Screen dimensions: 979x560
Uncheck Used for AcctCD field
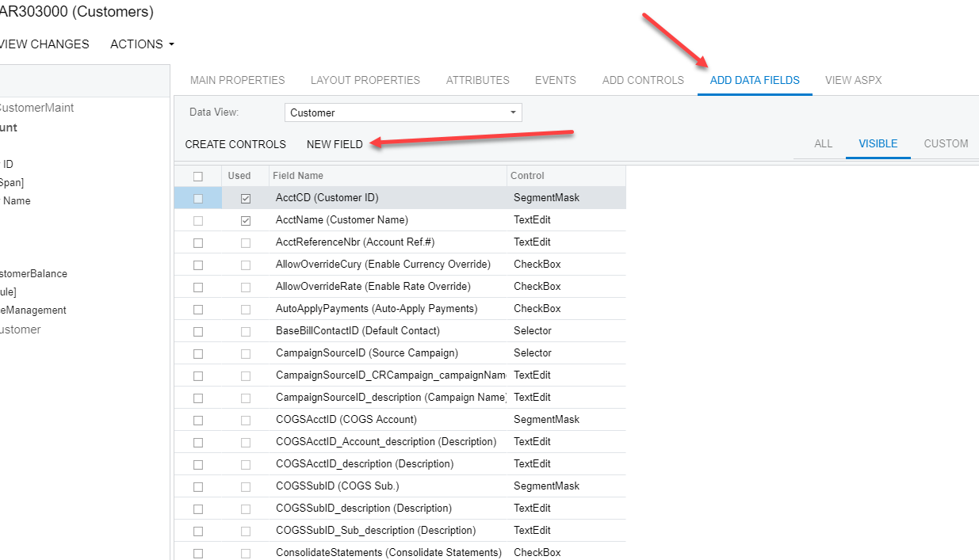[246, 197]
